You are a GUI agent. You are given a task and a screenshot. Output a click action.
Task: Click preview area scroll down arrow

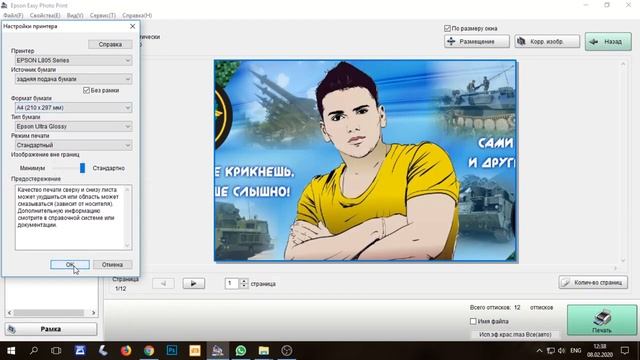(x=623, y=260)
